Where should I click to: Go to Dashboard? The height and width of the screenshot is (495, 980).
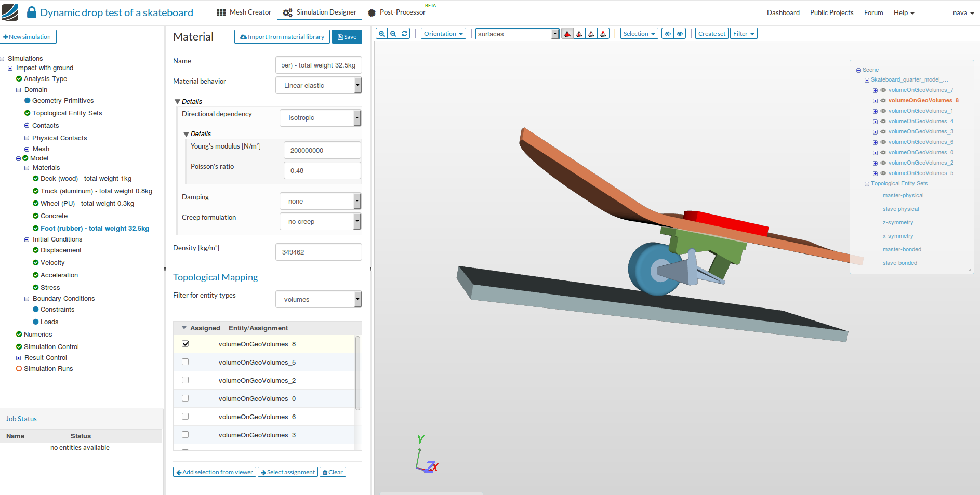point(783,12)
